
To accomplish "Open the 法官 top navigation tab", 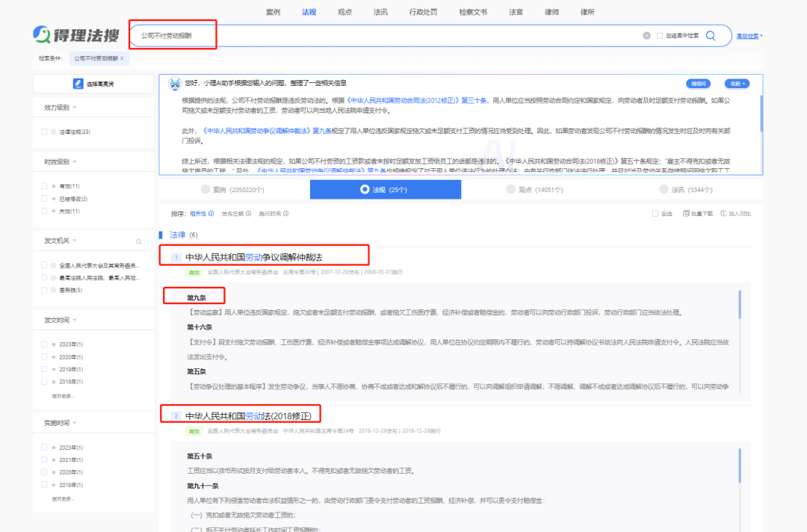I will (x=516, y=12).
